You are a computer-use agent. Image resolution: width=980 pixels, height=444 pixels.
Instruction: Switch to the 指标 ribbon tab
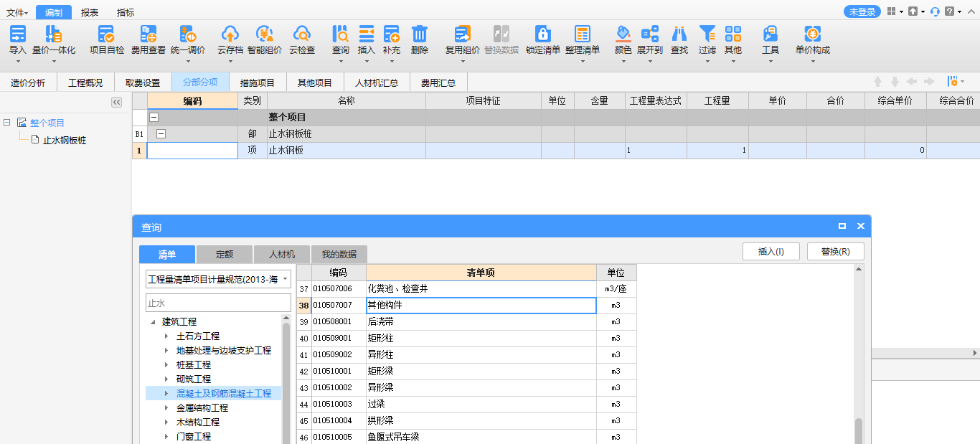(125, 12)
